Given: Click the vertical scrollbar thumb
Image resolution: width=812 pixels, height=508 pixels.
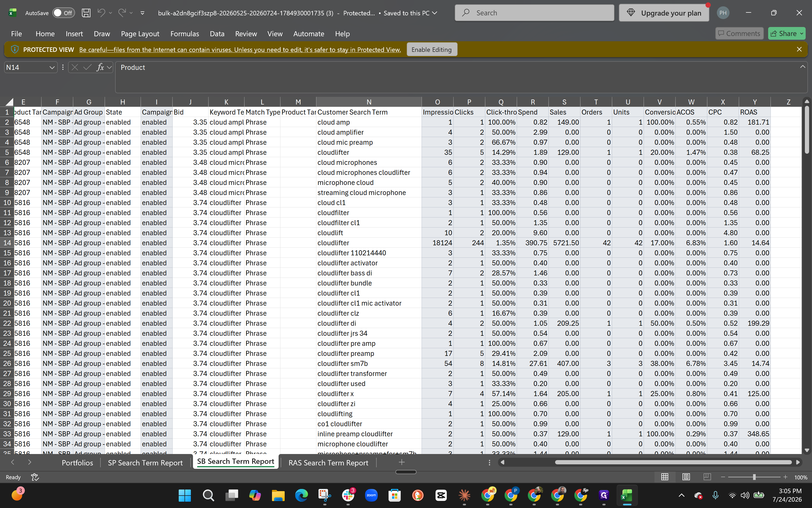Looking at the screenshot, I should (x=807, y=130).
